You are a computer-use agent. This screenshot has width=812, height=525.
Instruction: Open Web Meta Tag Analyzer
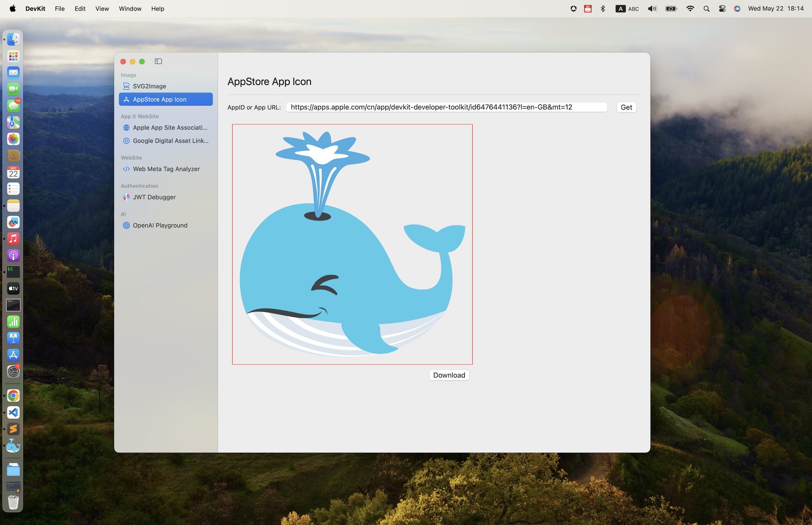[166, 169]
